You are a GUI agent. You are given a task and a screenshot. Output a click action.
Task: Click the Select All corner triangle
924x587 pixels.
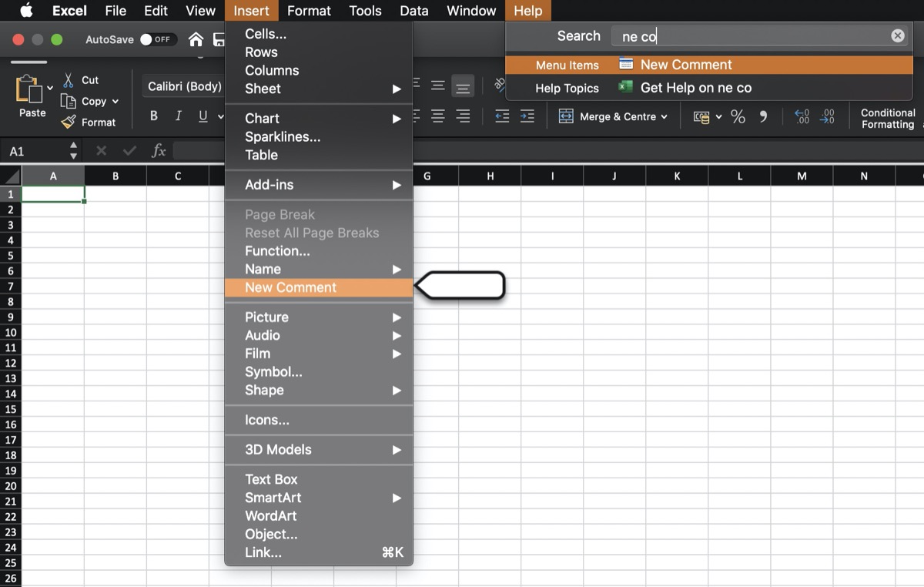pos(11,176)
